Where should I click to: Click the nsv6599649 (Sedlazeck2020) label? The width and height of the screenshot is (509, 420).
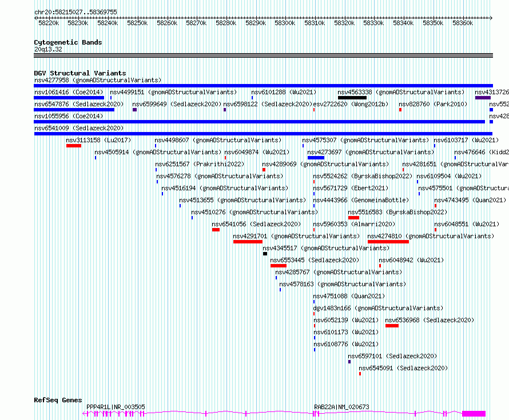click(177, 104)
